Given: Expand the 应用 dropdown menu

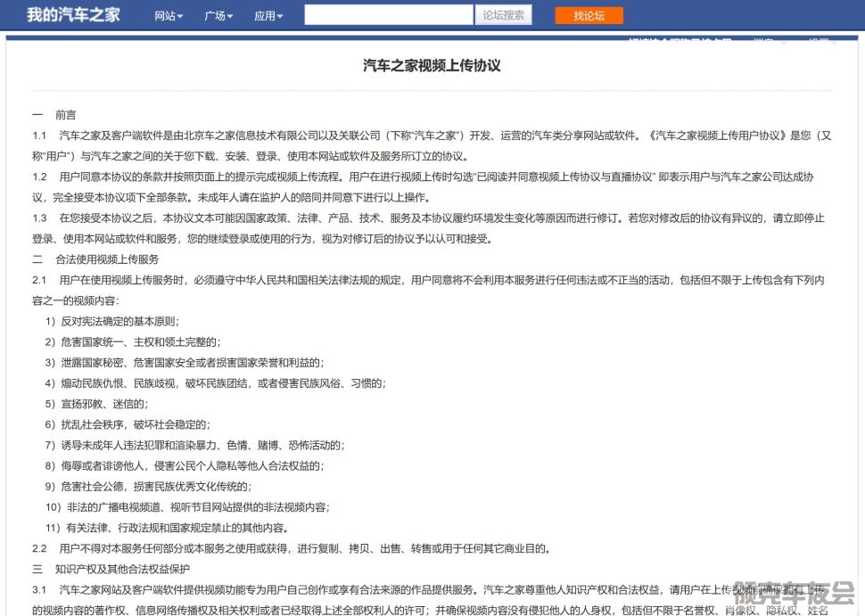Looking at the screenshot, I should point(268,16).
